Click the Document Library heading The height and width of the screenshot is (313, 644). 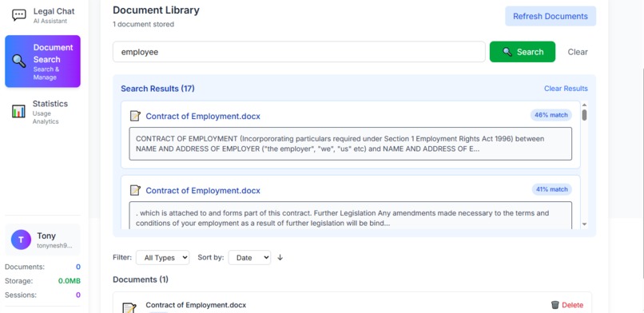click(x=156, y=10)
